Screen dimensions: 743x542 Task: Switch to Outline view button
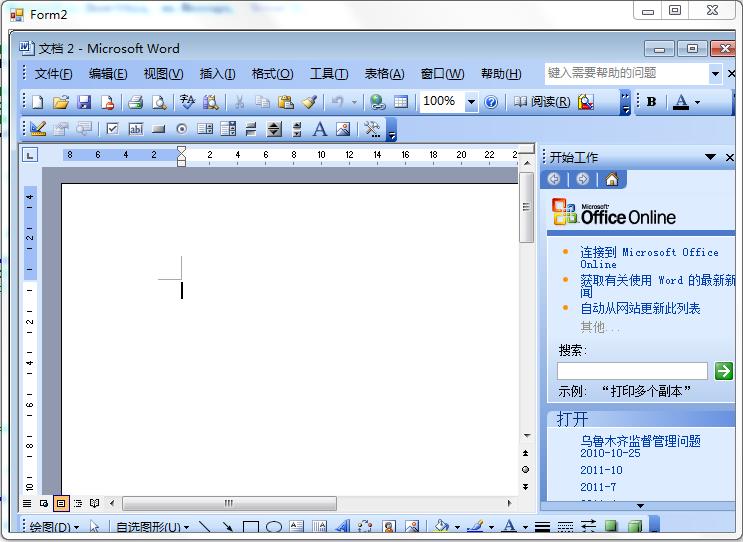[x=78, y=503]
